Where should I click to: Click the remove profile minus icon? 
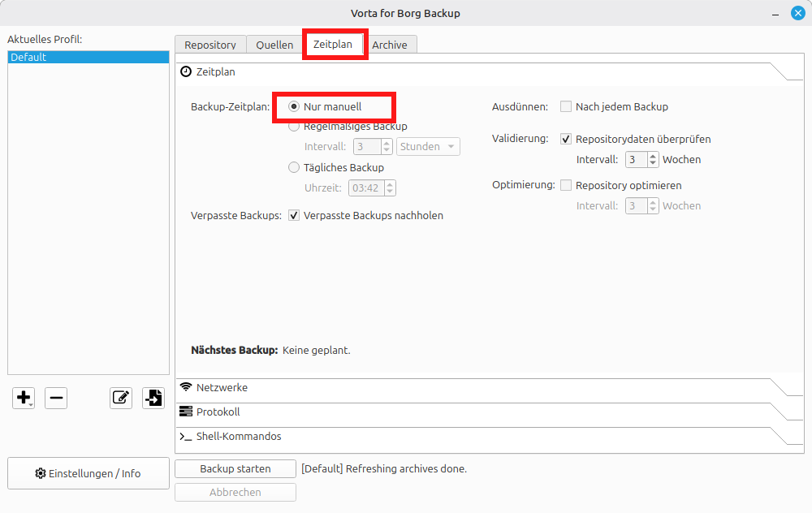pyautogui.click(x=56, y=398)
